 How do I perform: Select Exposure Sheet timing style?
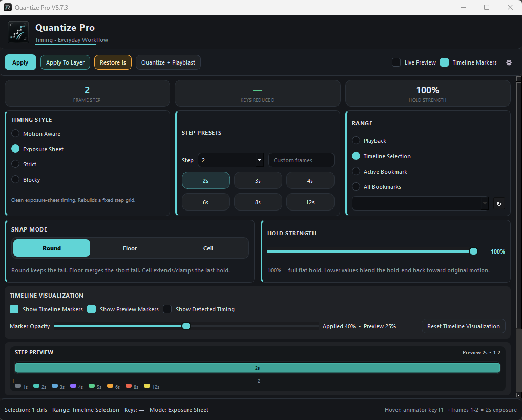pos(15,149)
